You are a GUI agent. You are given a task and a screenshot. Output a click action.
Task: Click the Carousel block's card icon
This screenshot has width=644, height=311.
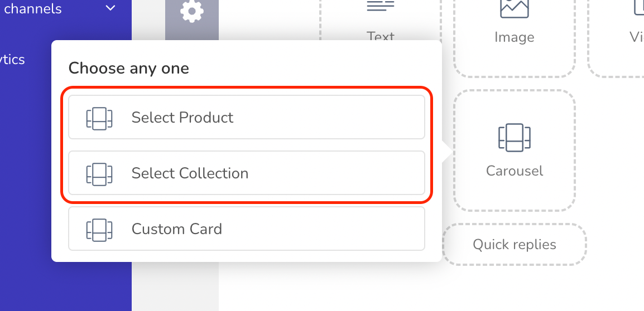(514, 138)
